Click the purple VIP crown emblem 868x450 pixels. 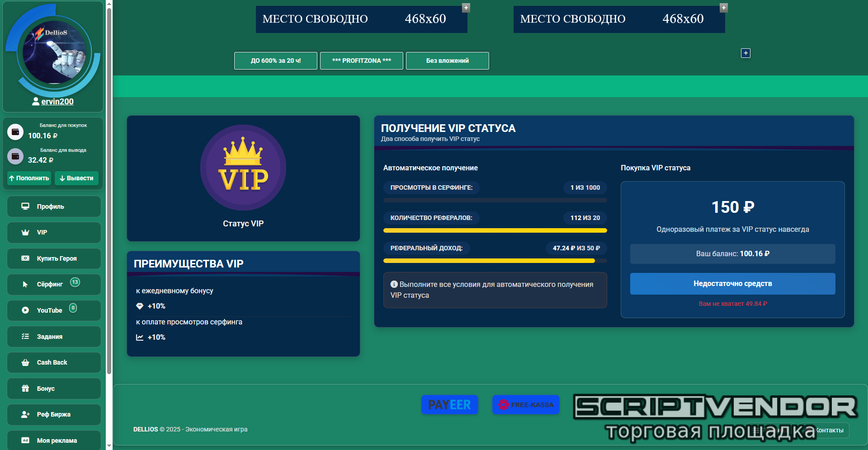[x=243, y=168]
